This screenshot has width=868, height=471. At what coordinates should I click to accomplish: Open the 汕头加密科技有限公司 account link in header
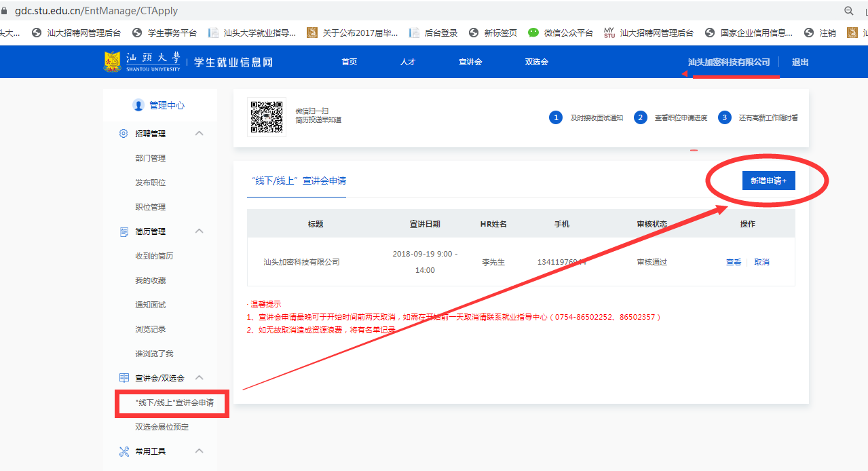[x=730, y=62]
